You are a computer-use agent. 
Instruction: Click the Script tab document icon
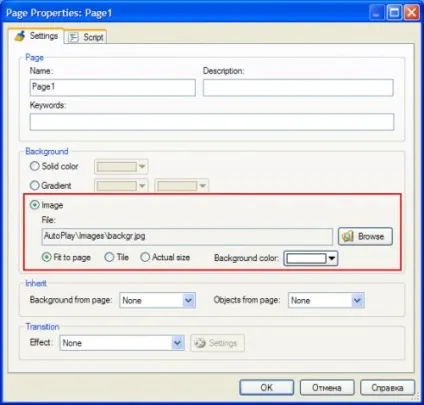(73, 37)
